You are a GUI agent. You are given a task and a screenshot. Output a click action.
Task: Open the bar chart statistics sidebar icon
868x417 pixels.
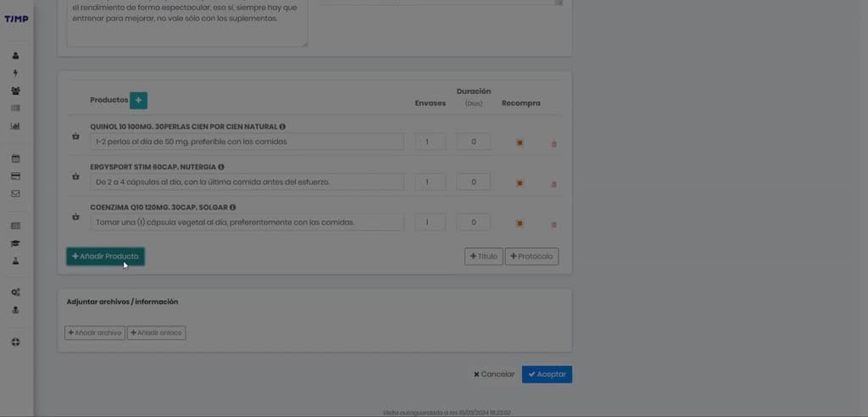click(15, 125)
